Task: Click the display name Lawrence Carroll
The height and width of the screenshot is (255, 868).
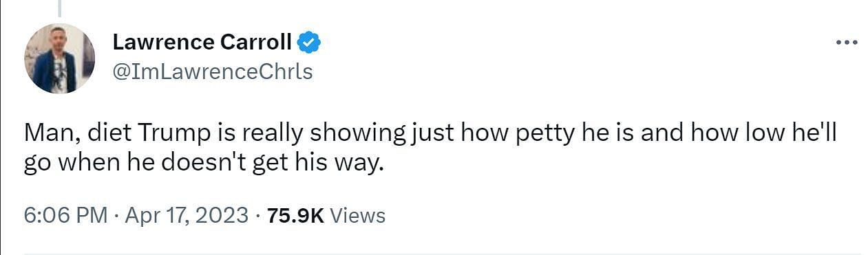Action: (202, 43)
